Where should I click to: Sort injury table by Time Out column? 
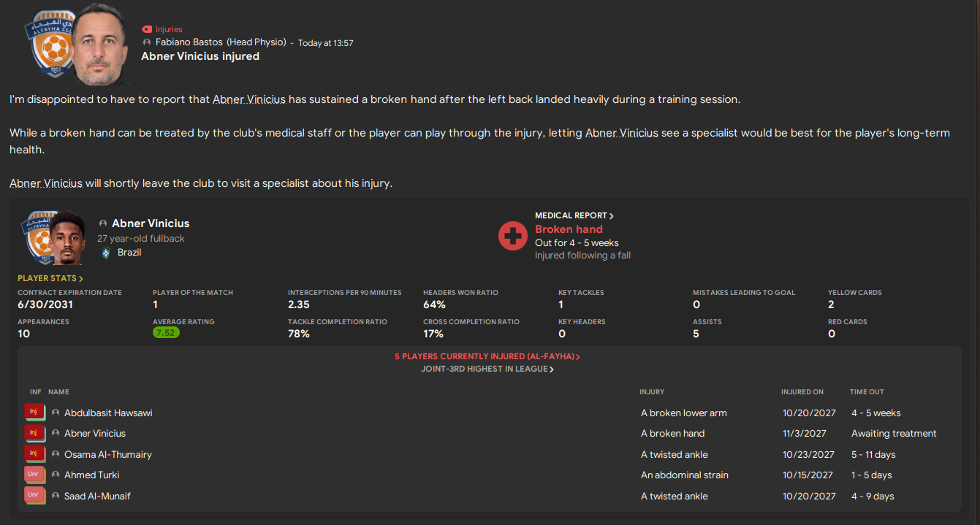tap(867, 392)
